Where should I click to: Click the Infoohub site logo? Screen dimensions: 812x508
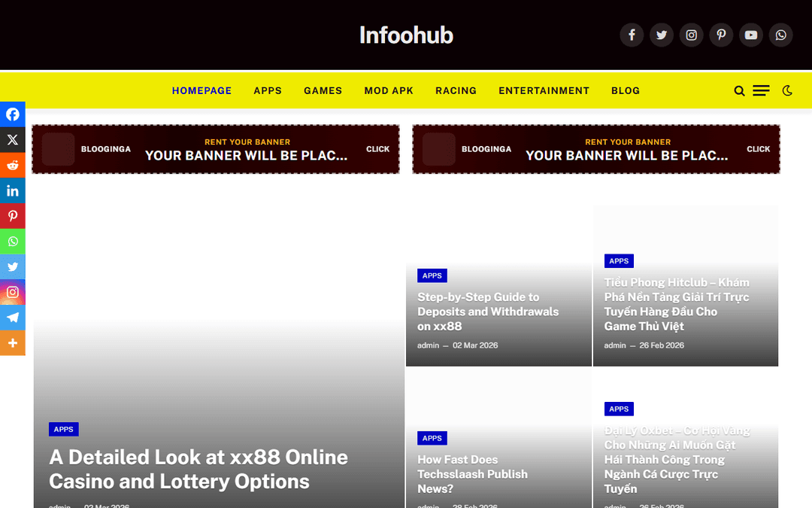point(406,35)
